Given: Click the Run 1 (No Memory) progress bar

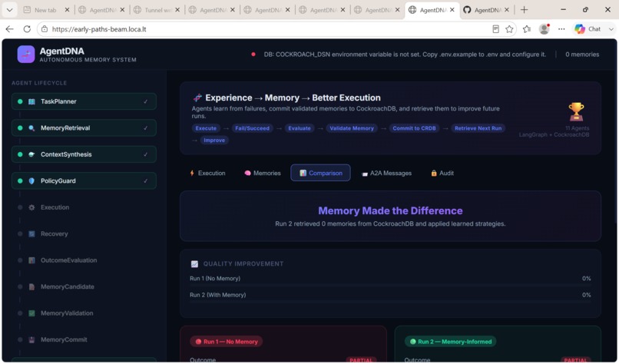Looking at the screenshot, I should coord(390,285).
